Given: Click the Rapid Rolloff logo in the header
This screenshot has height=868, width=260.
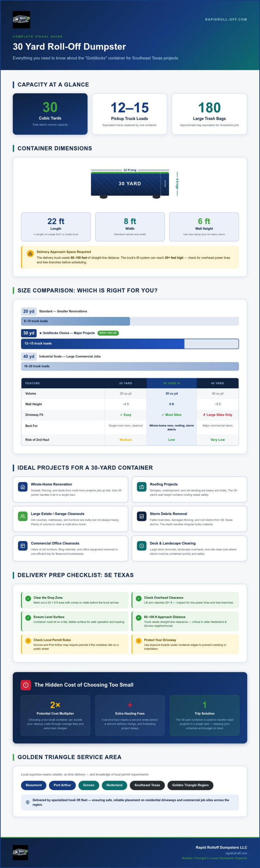Looking at the screenshot, I should [21, 20].
